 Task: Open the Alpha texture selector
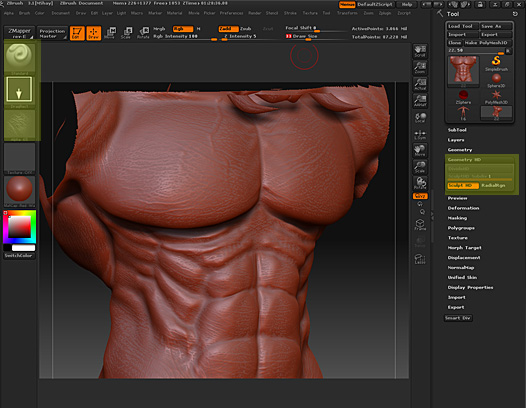[19, 124]
